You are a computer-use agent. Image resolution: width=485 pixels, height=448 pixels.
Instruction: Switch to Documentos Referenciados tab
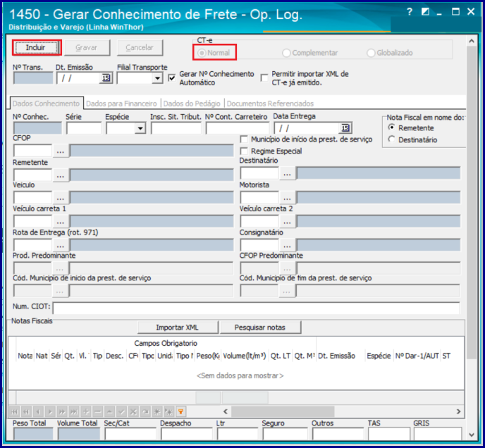click(x=270, y=104)
